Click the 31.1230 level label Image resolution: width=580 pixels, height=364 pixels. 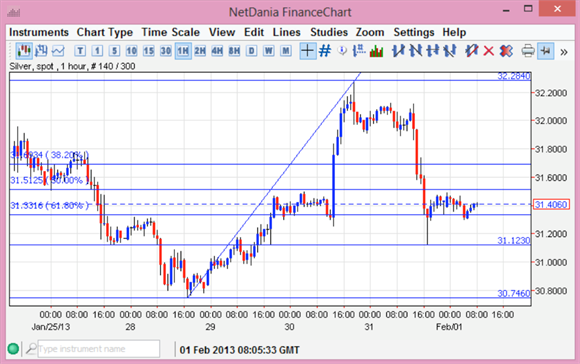[514, 241]
